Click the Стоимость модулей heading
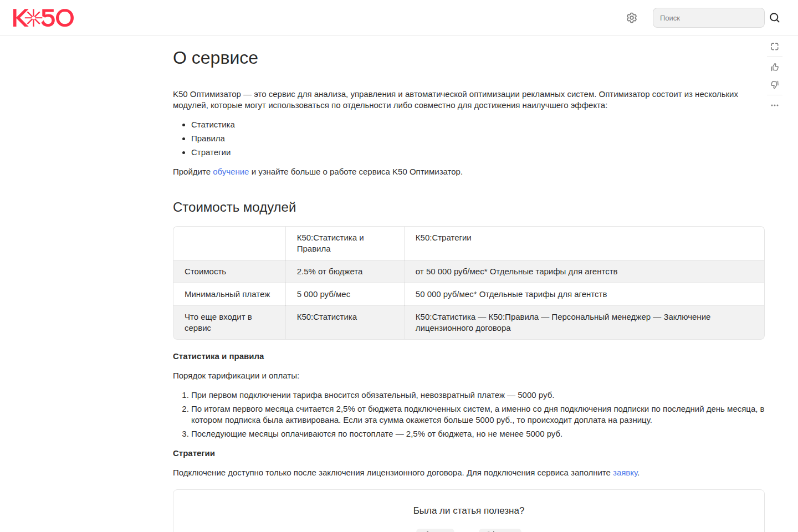The width and height of the screenshot is (798, 532). (x=234, y=207)
